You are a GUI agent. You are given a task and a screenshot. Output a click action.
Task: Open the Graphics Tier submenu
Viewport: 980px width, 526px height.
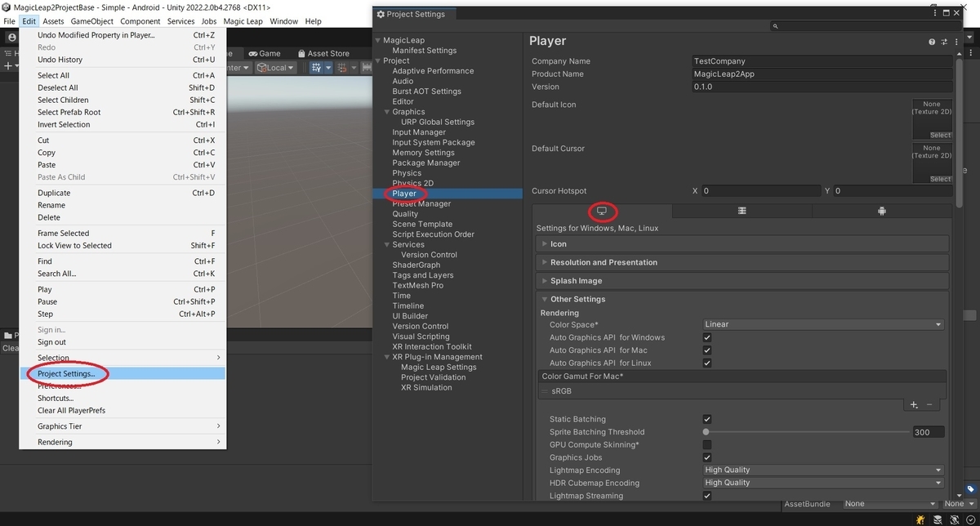(122, 426)
